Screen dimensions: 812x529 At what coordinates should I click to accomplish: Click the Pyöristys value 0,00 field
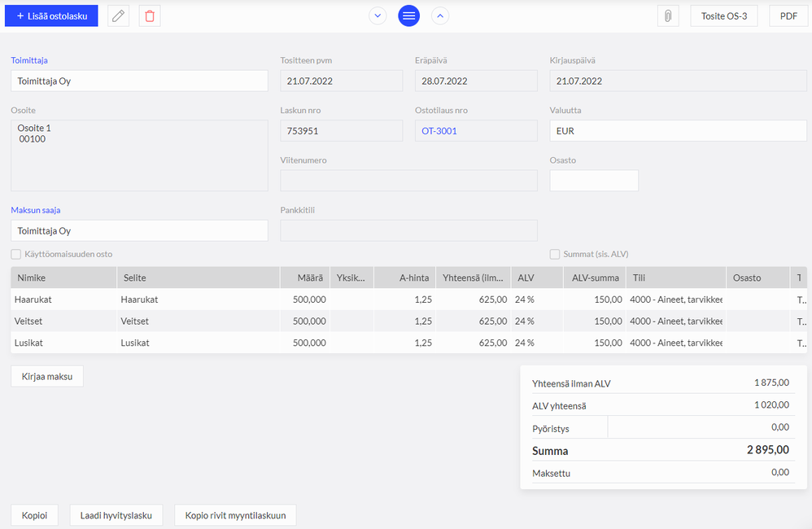click(x=701, y=427)
